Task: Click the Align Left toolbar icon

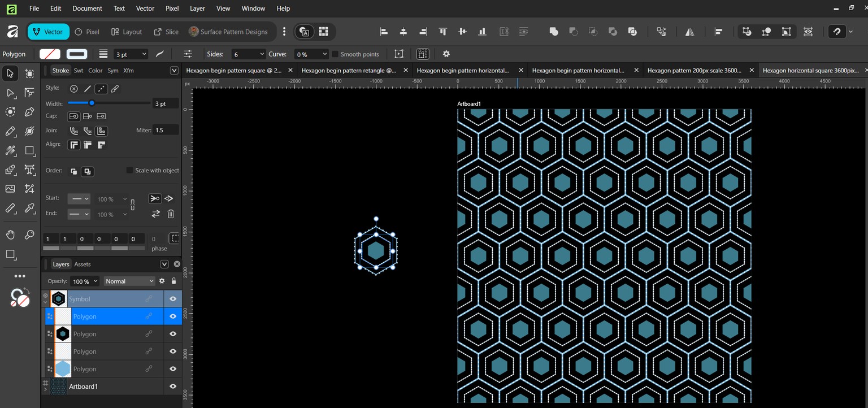Action: click(x=384, y=32)
